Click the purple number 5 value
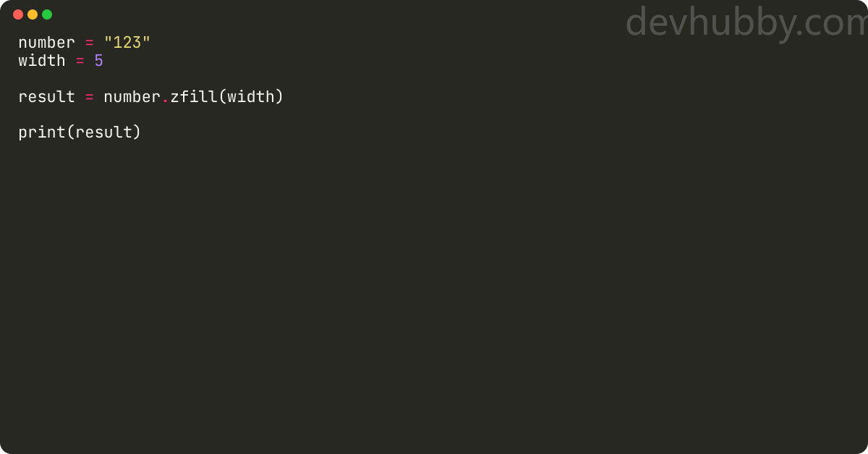The image size is (868, 454). pos(99,61)
